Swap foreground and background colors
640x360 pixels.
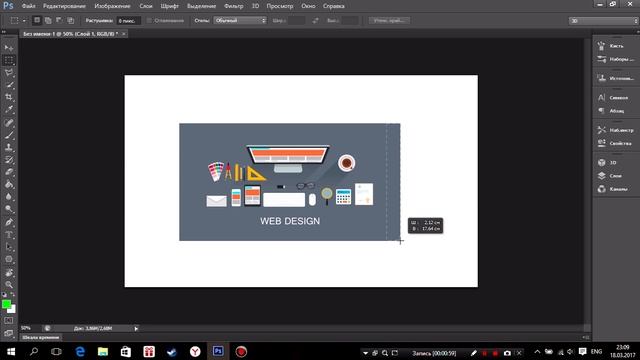point(13,294)
